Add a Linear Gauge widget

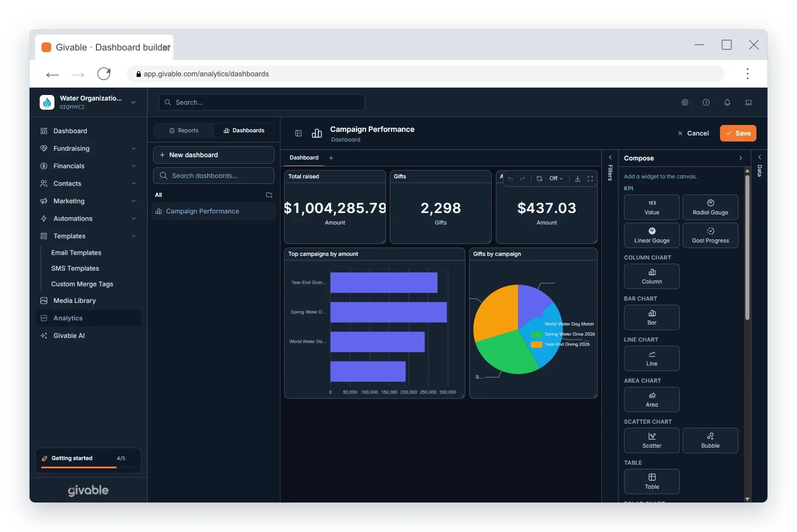coord(652,235)
